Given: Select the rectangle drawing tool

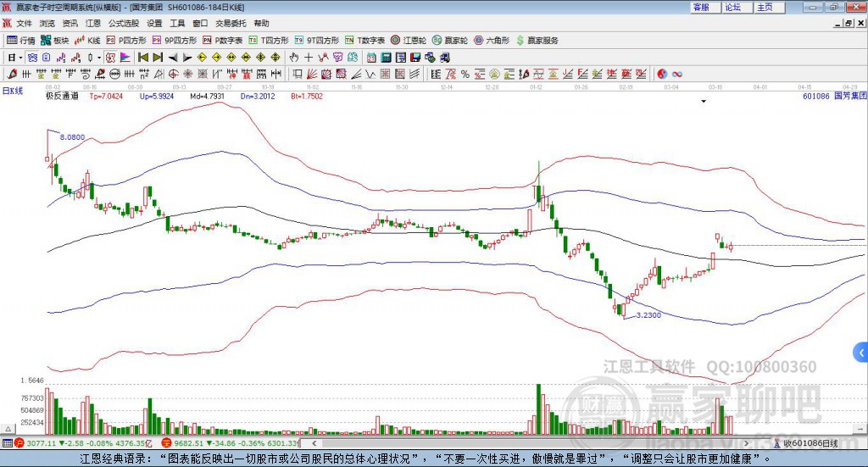Looking at the screenshot, I should 298,74.
